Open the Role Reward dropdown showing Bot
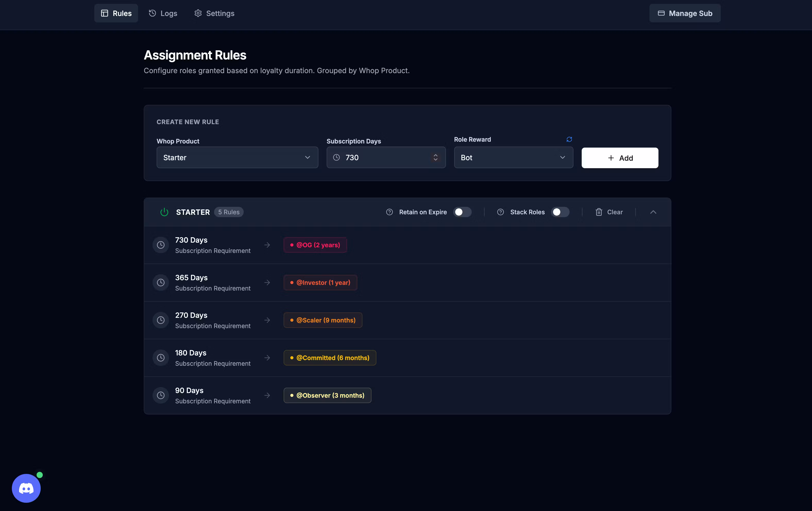This screenshot has height=511, width=812. point(513,157)
